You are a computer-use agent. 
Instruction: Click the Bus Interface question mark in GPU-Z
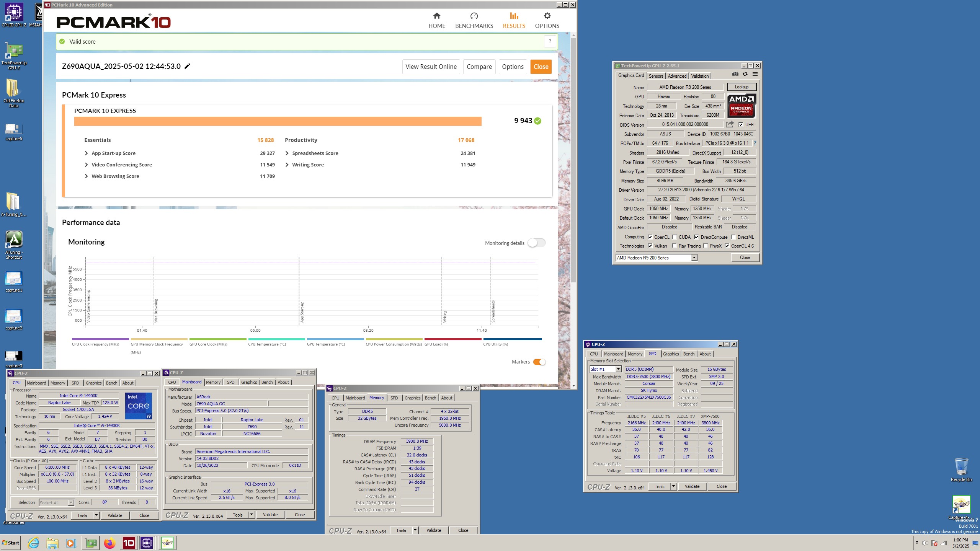coord(755,143)
